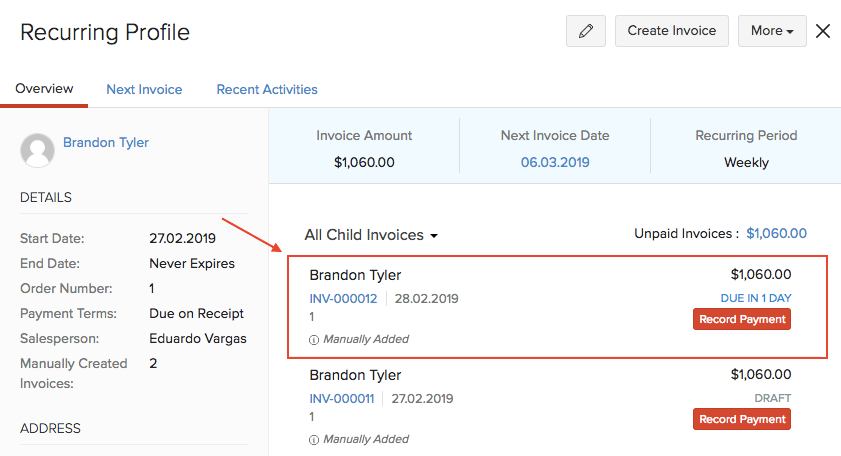Open the Recent Activities tab
The width and height of the screenshot is (841, 456).
pyautogui.click(x=267, y=89)
